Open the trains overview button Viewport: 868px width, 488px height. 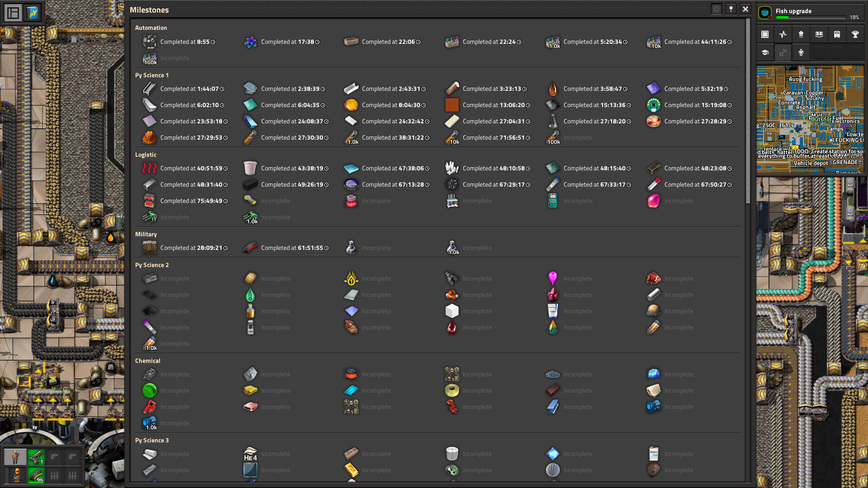click(837, 34)
